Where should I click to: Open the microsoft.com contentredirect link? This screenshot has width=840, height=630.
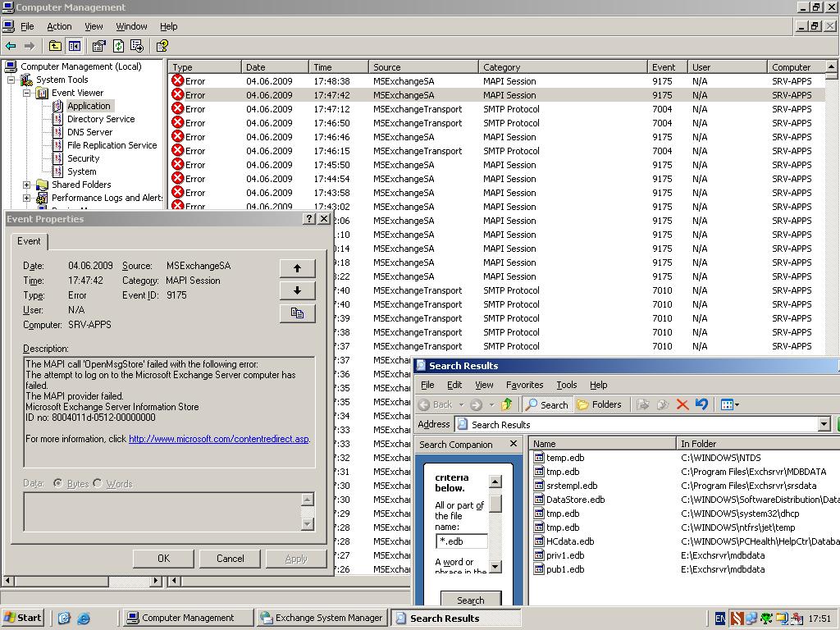218,439
